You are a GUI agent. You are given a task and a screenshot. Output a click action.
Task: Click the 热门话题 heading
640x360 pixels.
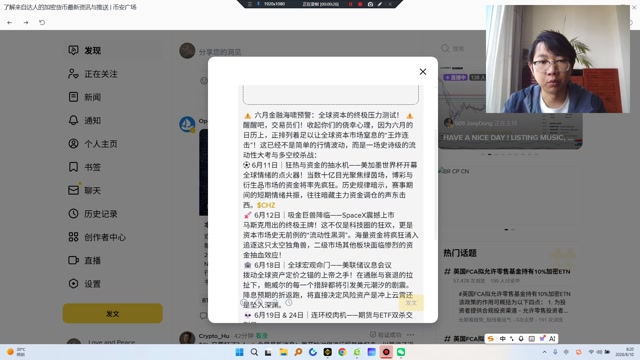pos(460,253)
